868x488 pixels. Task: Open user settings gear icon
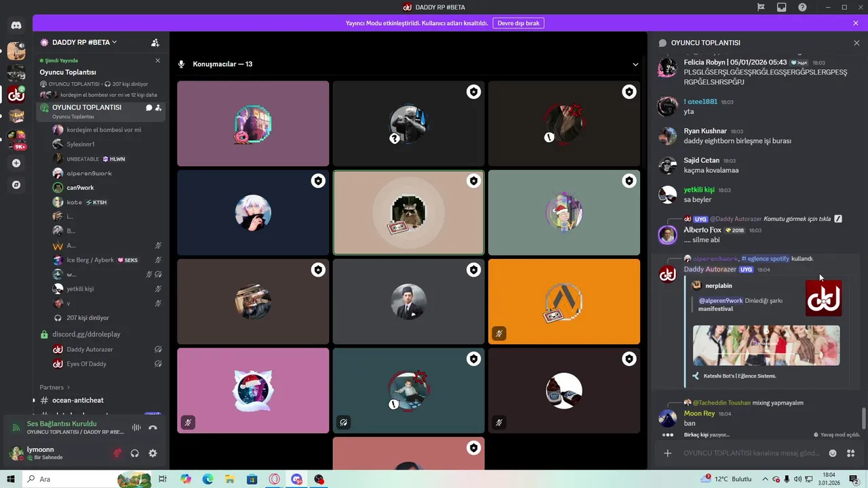click(x=153, y=453)
